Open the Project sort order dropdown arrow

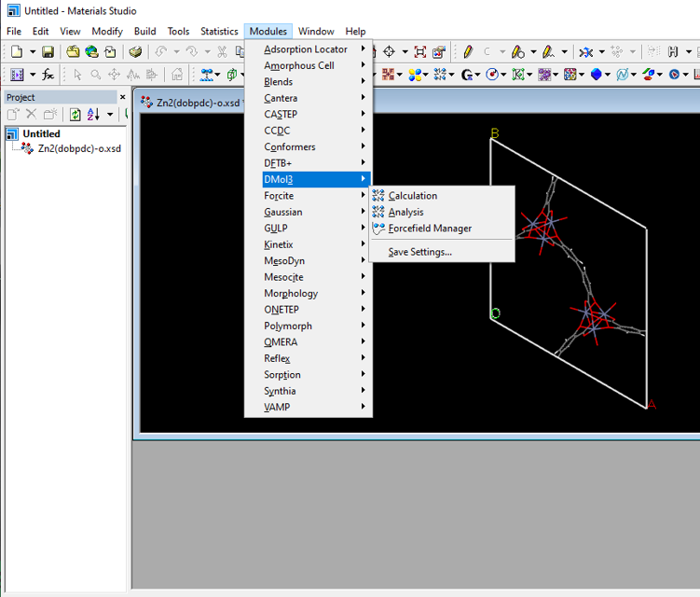coord(109,114)
